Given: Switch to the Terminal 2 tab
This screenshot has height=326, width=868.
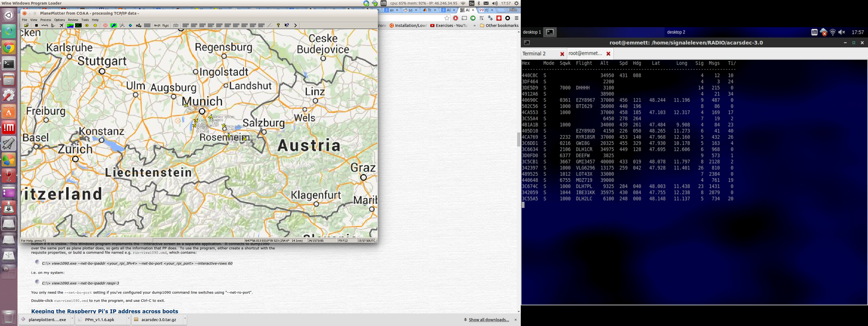Looking at the screenshot, I should pos(534,54).
